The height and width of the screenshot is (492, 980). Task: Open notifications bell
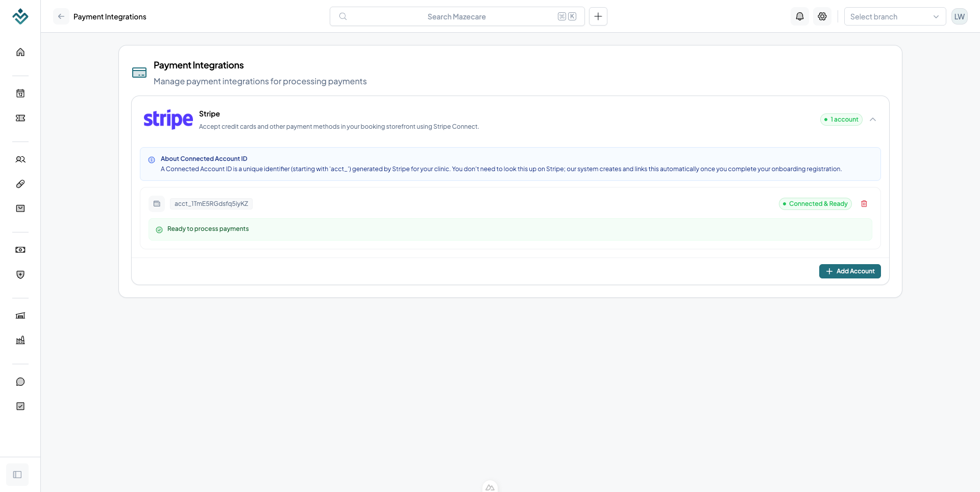800,16
